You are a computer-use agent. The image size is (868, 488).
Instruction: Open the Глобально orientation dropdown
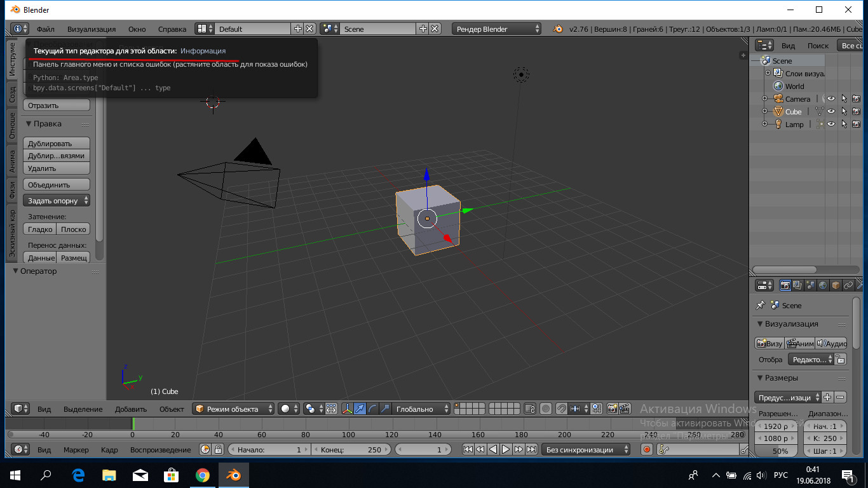pyautogui.click(x=421, y=409)
